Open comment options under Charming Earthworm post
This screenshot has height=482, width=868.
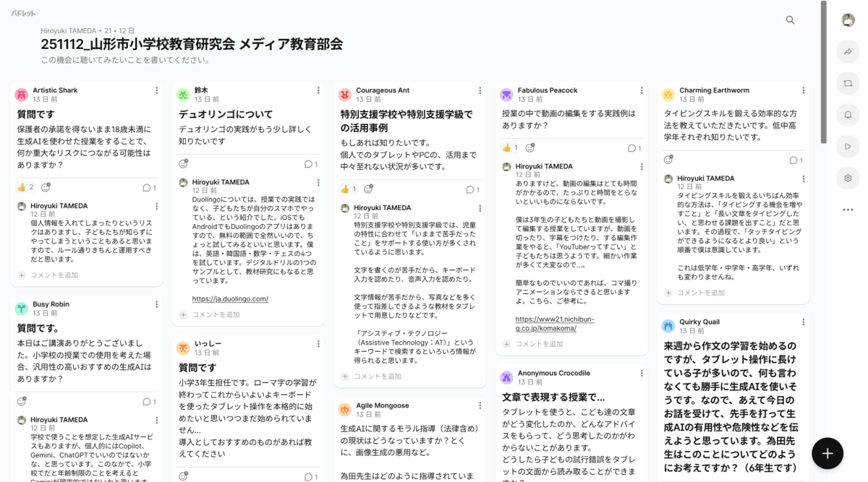point(803,178)
